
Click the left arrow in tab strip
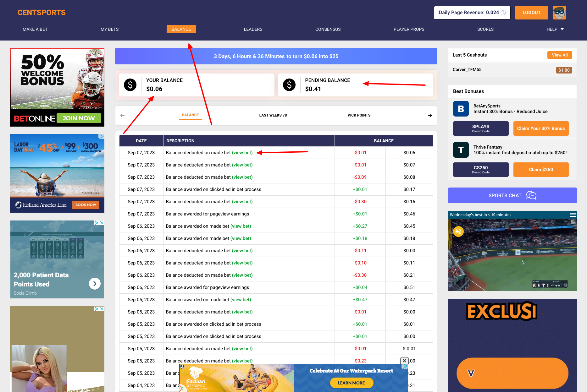pyautogui.click(x=123, y=115)
